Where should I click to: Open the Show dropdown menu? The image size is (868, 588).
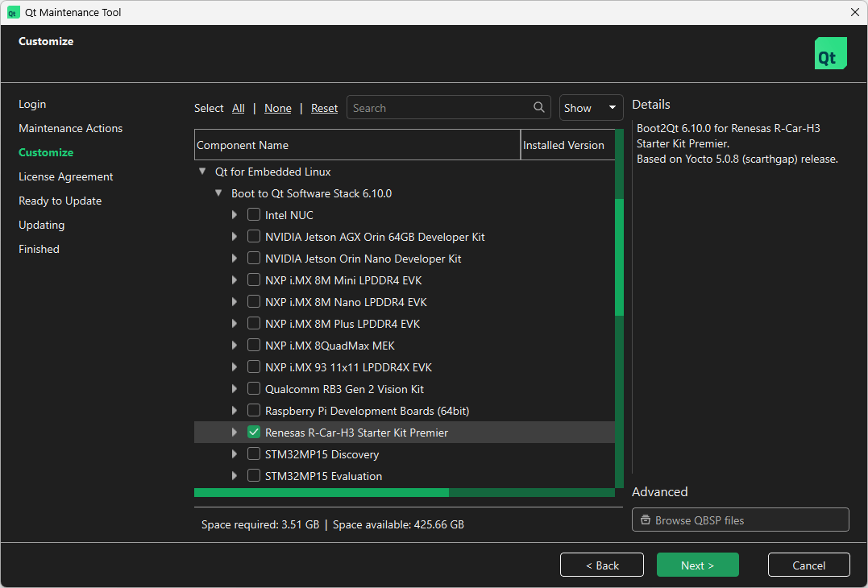591,107
